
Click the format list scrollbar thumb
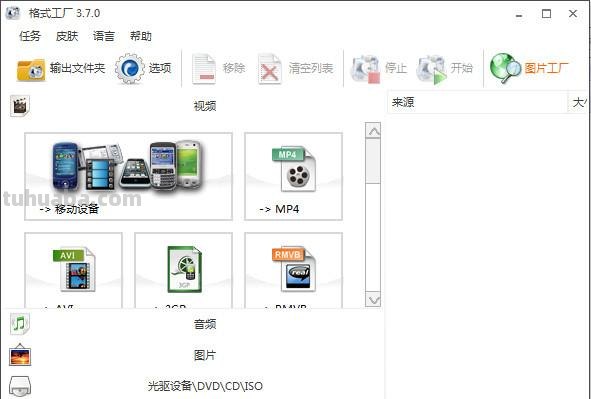373,161
